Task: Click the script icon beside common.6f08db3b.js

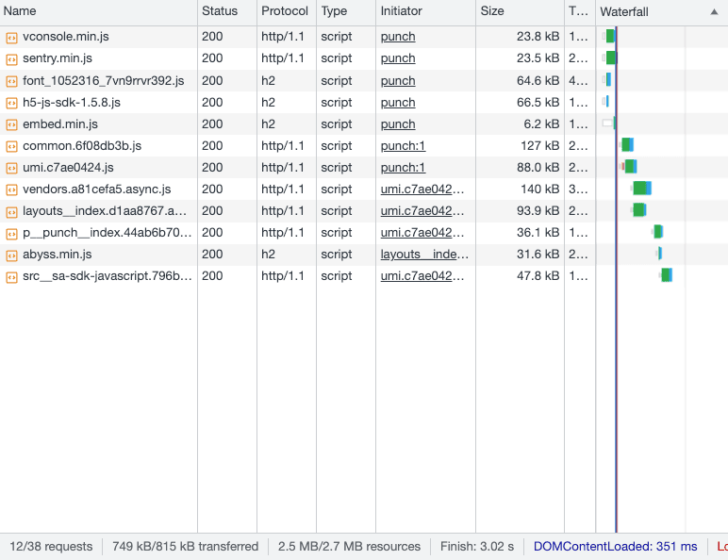Action: (11, 147)
